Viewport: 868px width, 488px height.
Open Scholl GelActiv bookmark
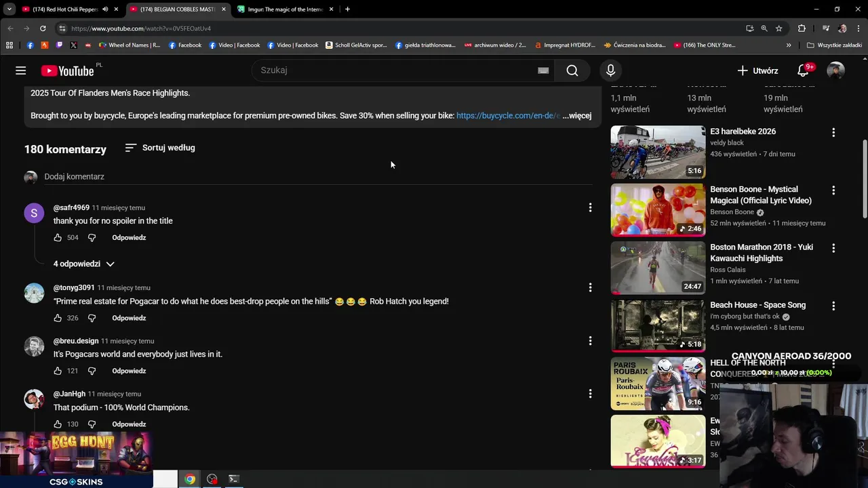pyautogui.click(x=356, y=45)
